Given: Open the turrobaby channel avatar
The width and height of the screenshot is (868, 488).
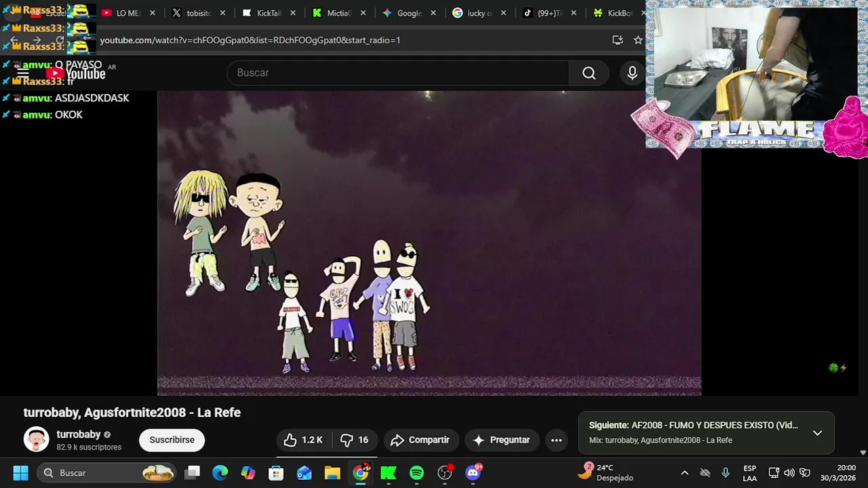Looking at the screenshot, I should pos(36,439).
